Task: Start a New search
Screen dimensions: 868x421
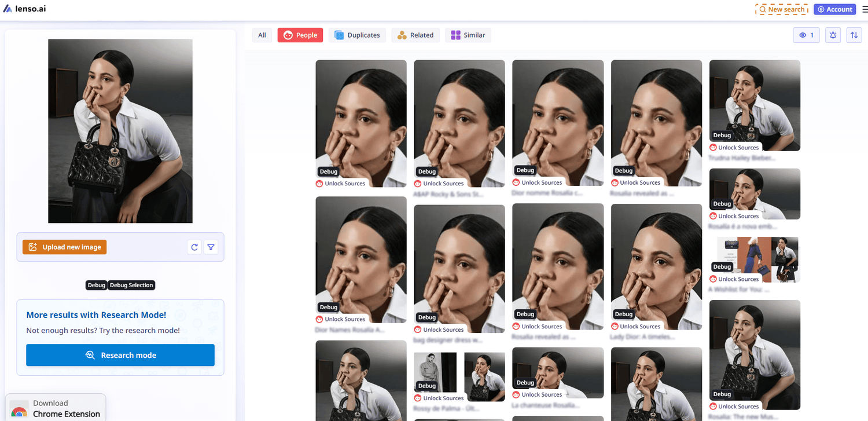Action: 782,9
